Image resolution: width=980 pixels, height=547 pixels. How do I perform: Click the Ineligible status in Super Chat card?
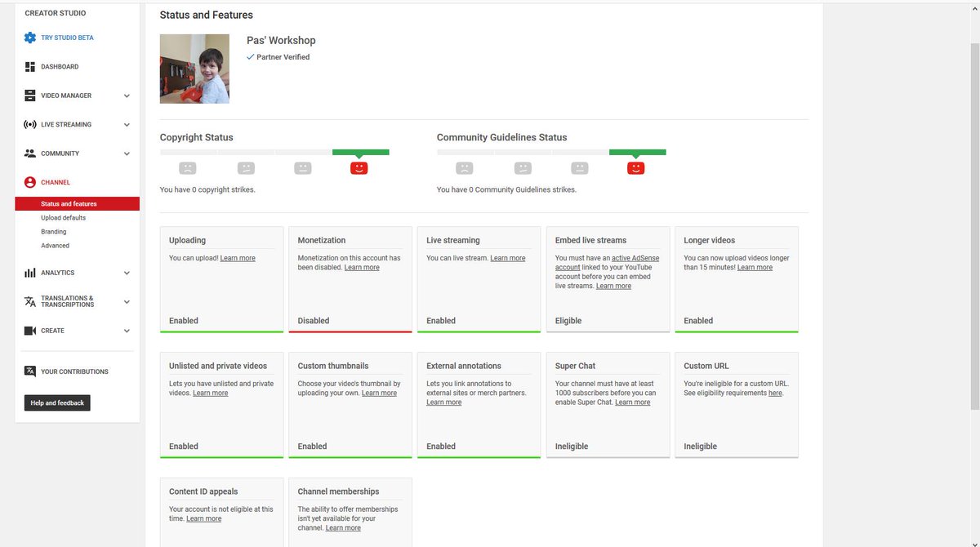click(x=572, y=447)
